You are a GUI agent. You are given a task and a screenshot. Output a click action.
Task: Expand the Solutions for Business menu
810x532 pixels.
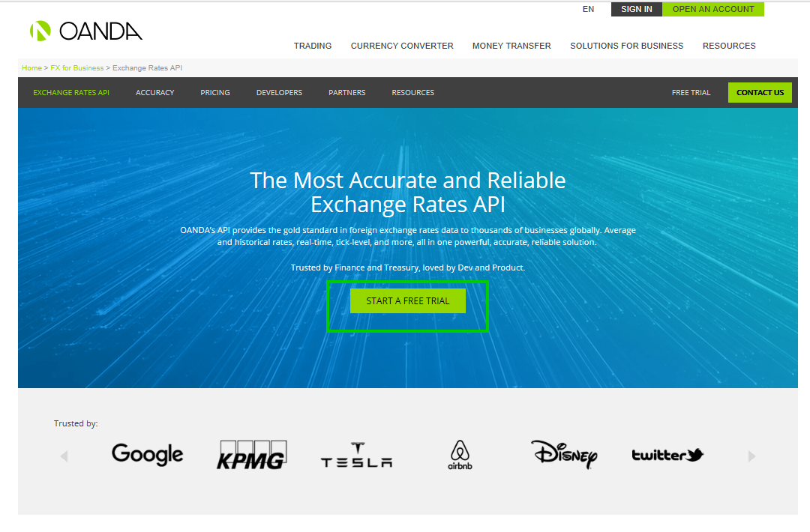click(626, 46)
